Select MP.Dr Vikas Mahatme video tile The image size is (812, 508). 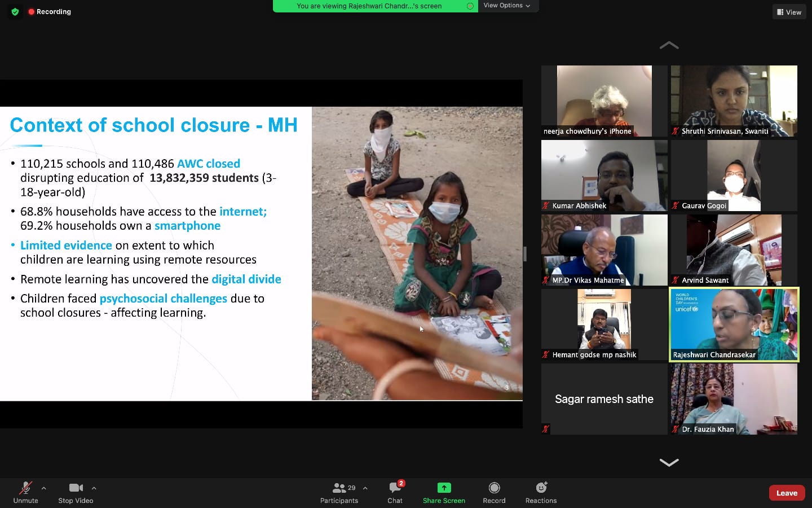[604, 250]
